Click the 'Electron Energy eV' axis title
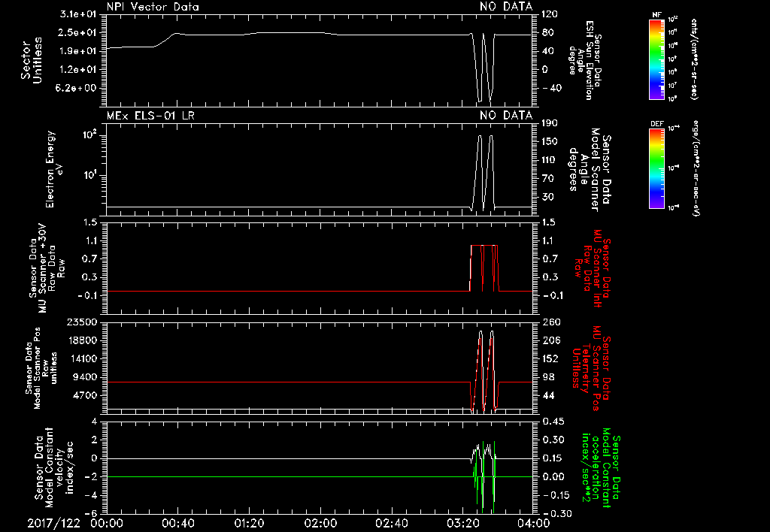The width and height of the screenshot is (770, 532). click(x=53, y=170)
